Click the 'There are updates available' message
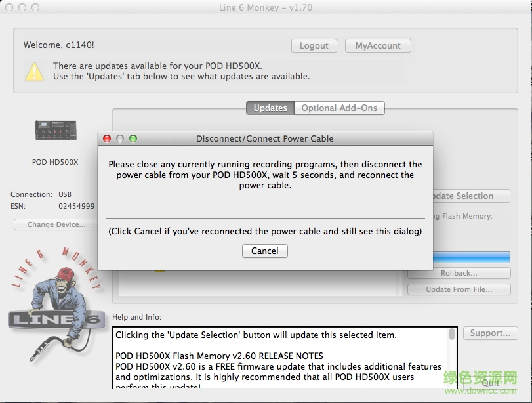532x403 pixels. pyautogui.click(x=181, y=71)
